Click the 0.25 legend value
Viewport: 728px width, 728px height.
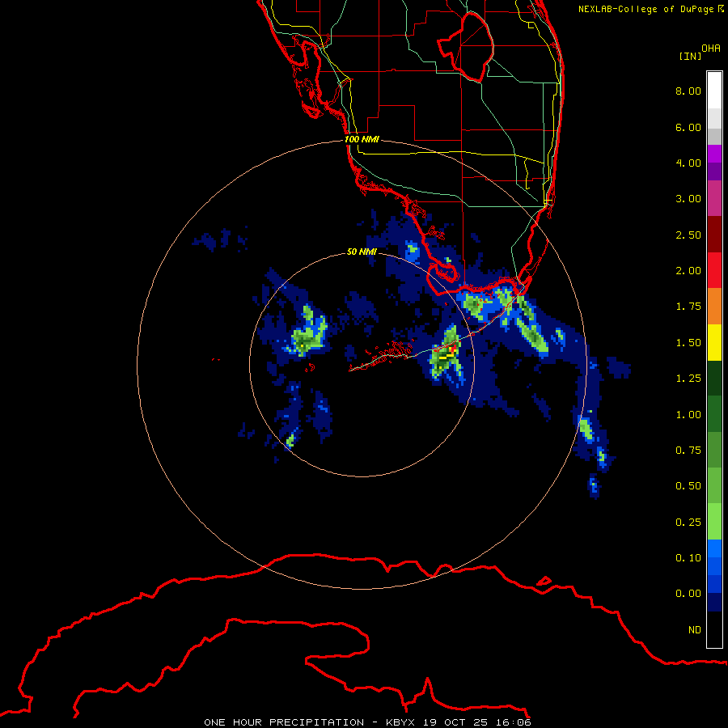tap(688, 523)
